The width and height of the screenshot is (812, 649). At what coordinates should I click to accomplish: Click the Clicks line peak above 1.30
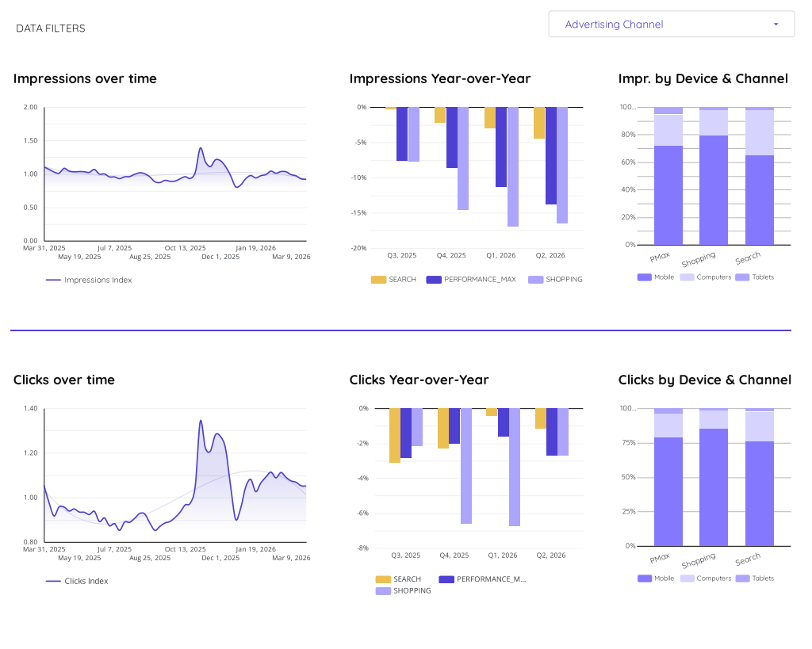pos(201,421)
